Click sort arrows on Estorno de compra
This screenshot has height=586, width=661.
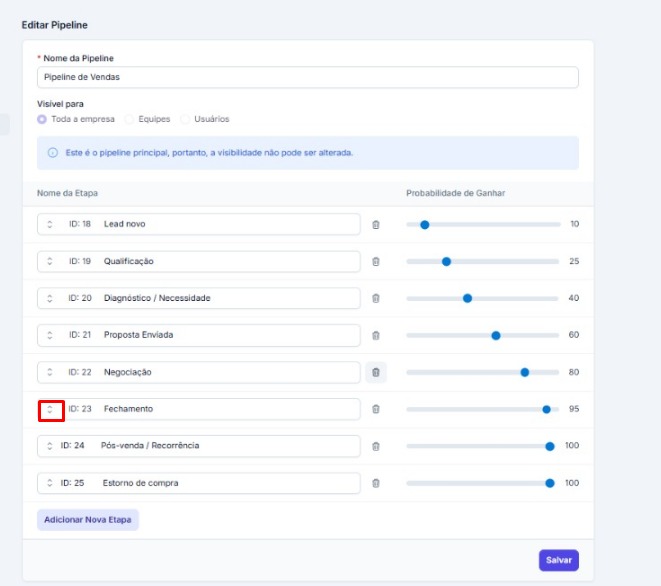tap(50, 483)
